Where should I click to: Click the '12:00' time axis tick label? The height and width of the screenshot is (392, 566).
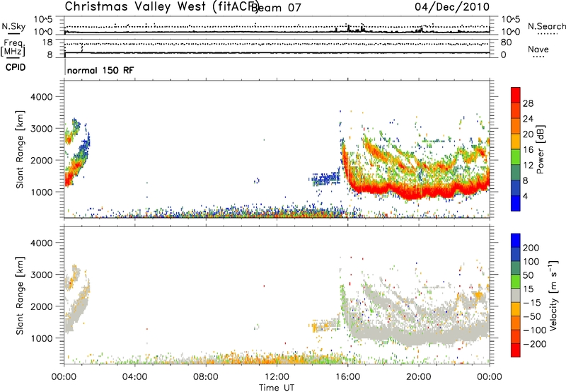point(277,377)
